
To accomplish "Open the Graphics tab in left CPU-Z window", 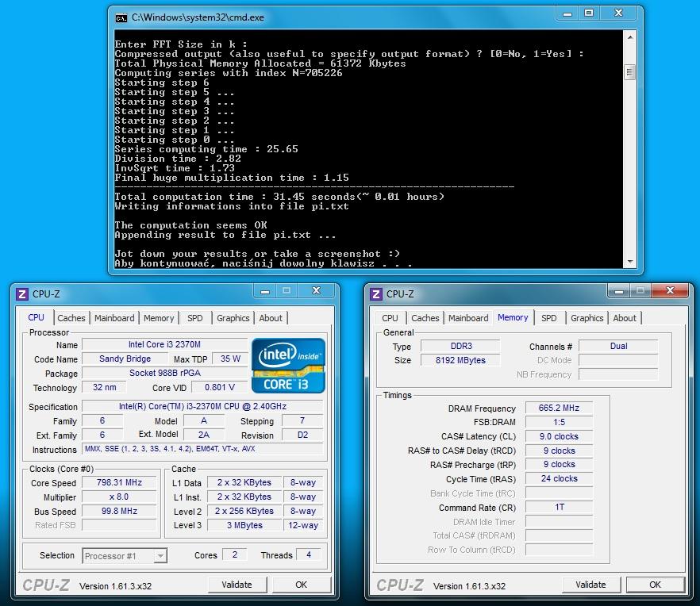I will click(233, 318).
